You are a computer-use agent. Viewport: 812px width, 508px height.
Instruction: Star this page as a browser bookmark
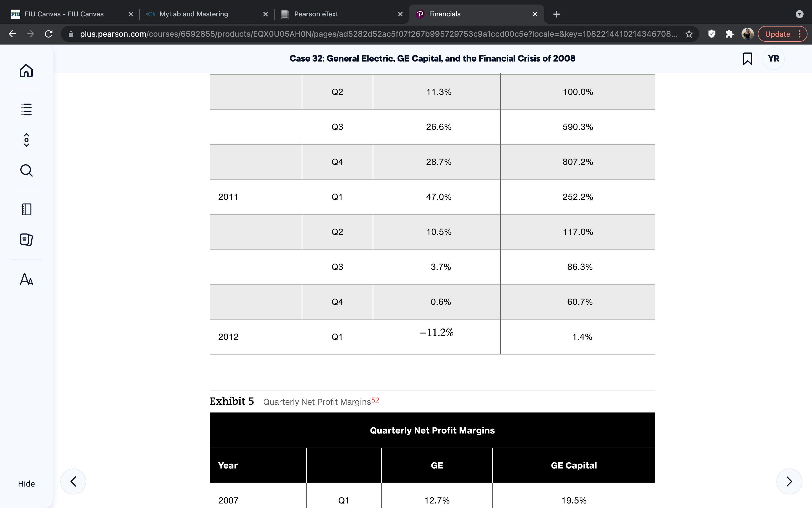(689, 34)
